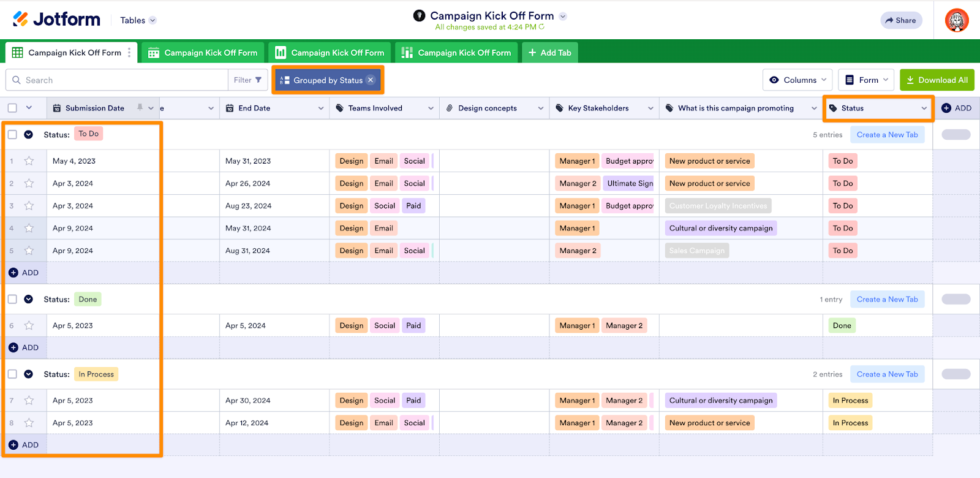Click the Jotform logo

coord(56,20)
